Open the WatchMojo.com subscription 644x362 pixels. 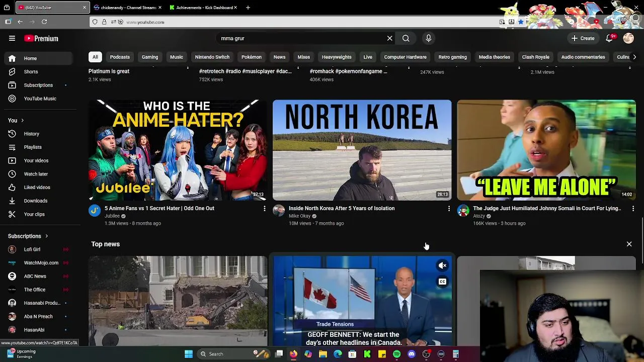point(38,262)
